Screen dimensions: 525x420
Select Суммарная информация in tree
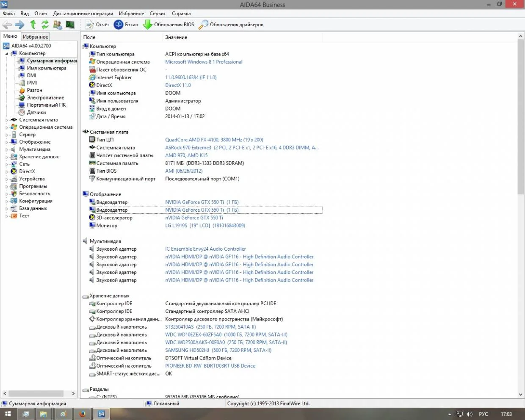click(x=52, y=61)
